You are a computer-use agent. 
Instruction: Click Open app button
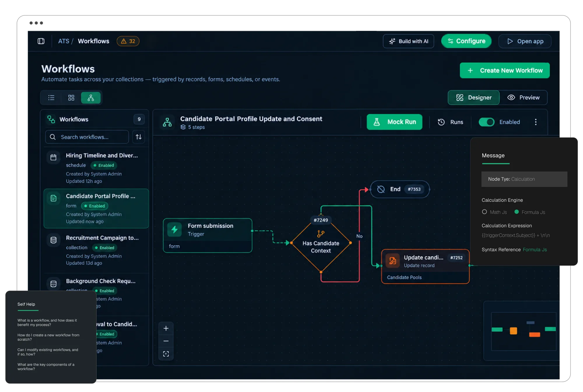coord(525,41)
